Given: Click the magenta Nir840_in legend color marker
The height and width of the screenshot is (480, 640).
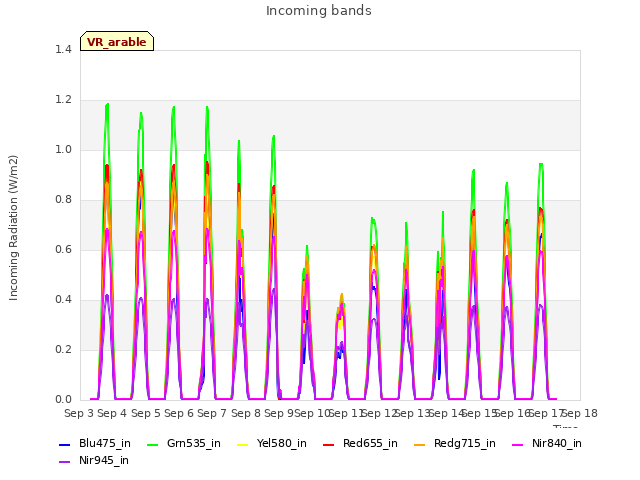Looking at the screenshot, I should pyautogui.click(x=518, y=444).
